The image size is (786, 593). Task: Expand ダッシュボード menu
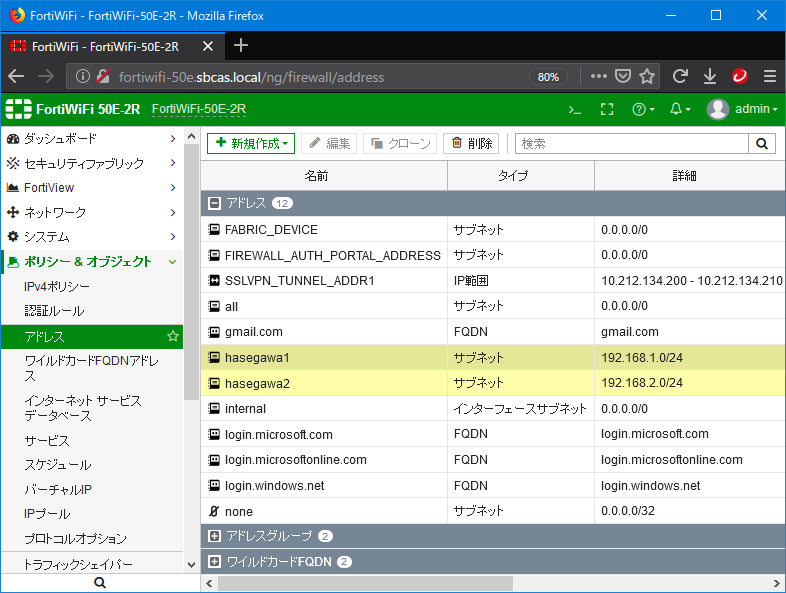[x=92, y=138]
